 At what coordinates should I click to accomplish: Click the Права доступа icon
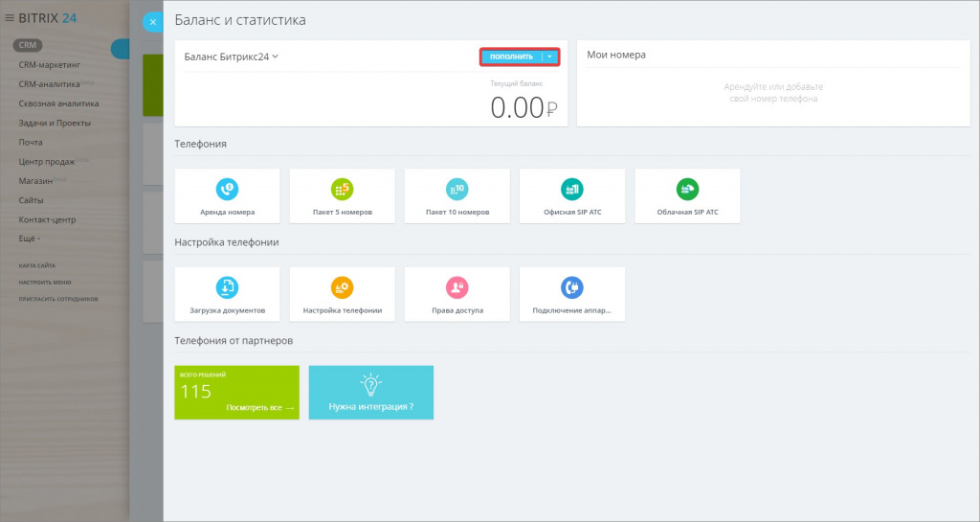point(457,287)
